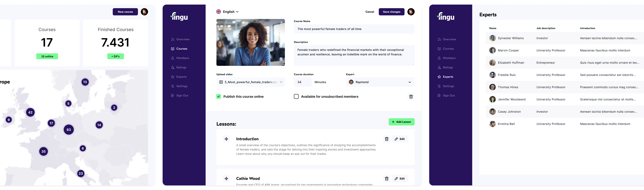Click the delete course trash icon

tap(411, 96)
